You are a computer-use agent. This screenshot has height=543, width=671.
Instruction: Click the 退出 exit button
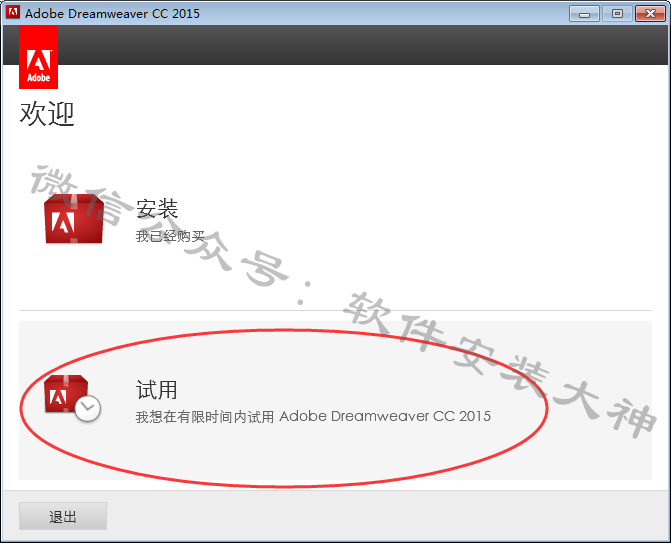point(63,516)
